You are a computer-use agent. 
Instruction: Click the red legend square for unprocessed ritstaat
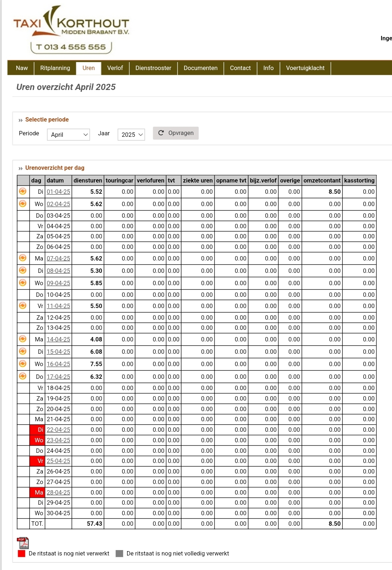(22, 554)
